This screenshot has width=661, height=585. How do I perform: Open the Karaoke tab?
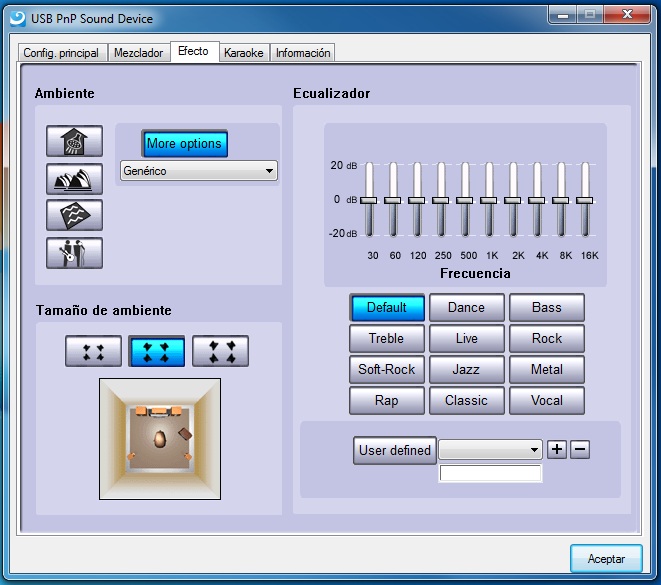[244, 53]
